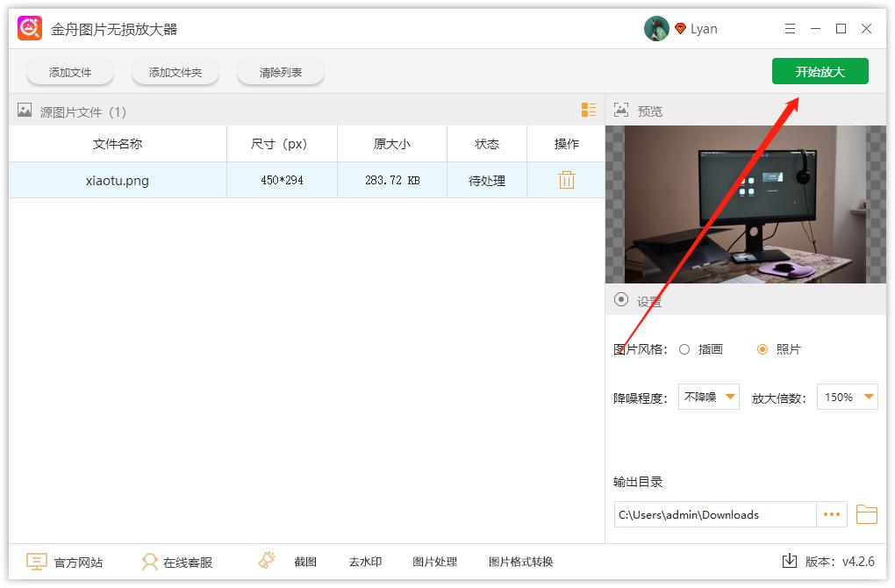Select the xiaotu.png file row
Image resolution: width=895 pixels, height=588 pixels.
tap(117, 180)
